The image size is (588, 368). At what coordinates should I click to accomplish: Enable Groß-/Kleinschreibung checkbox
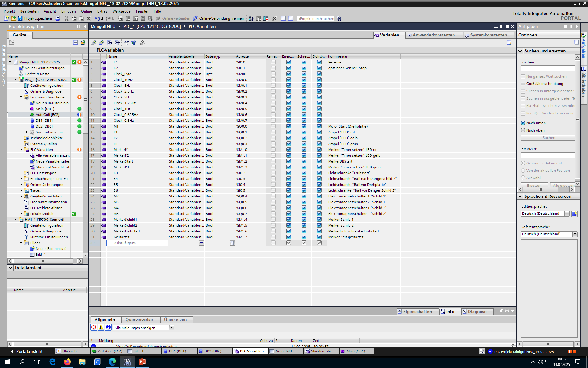click(523, 84)
